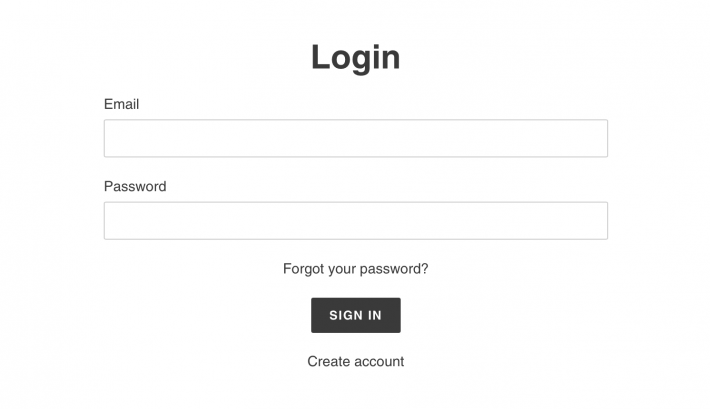Screen dimensions: 710x409
Task: Start password recovery via Forgot your password
Action: click(355, 269)
